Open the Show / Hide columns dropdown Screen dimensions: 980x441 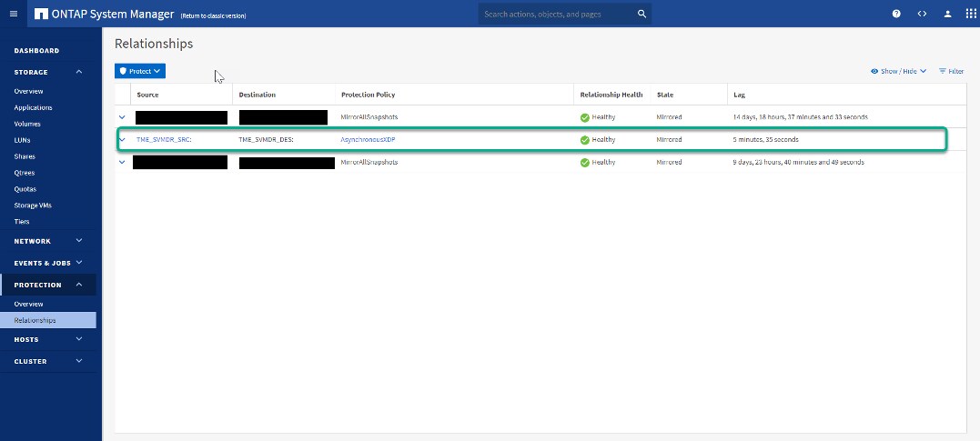coord(898,71)
